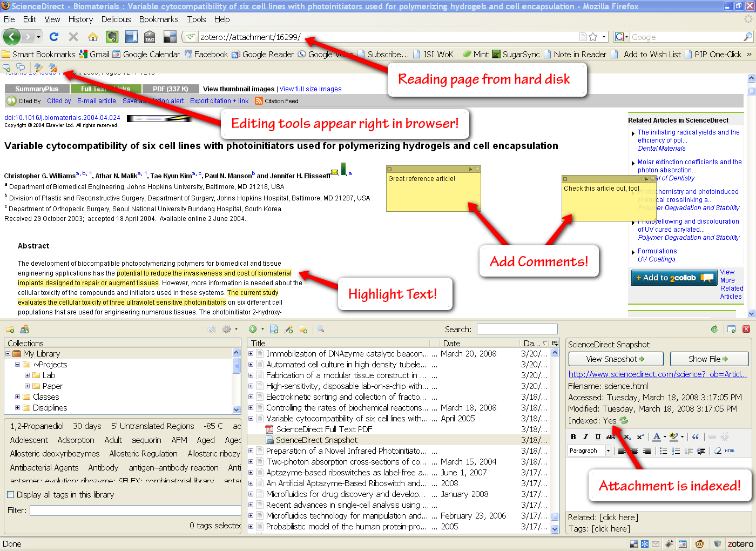
Task: Click the View Snapshot button
Action: tap(616, 359)
